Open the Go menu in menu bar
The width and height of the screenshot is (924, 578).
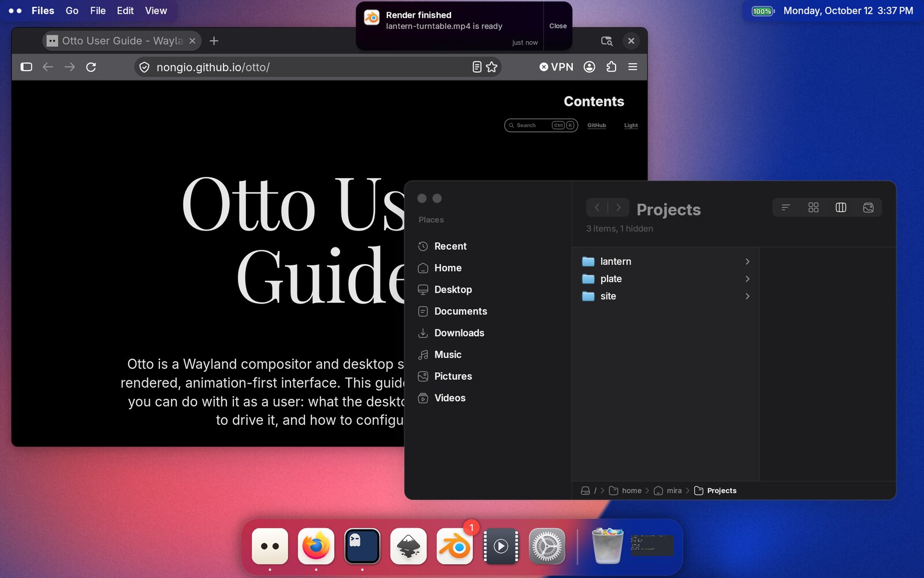click(72, 10)
